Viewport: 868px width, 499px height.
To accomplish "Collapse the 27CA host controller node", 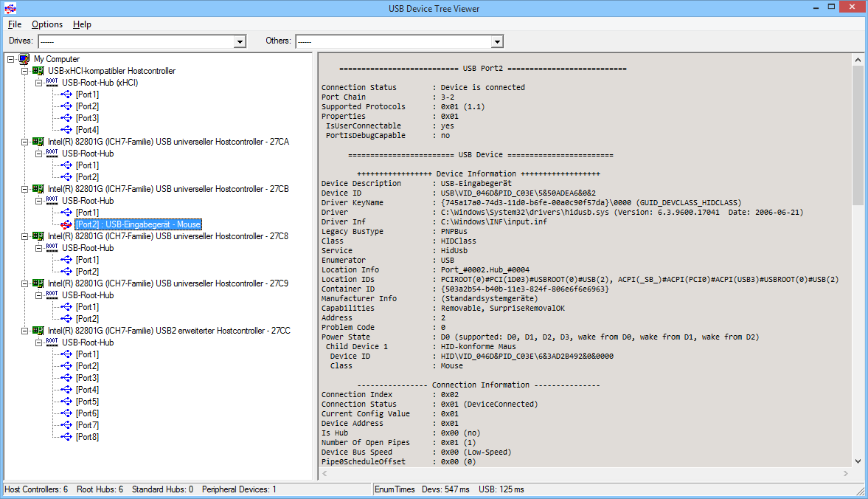I will pos(24,142).
